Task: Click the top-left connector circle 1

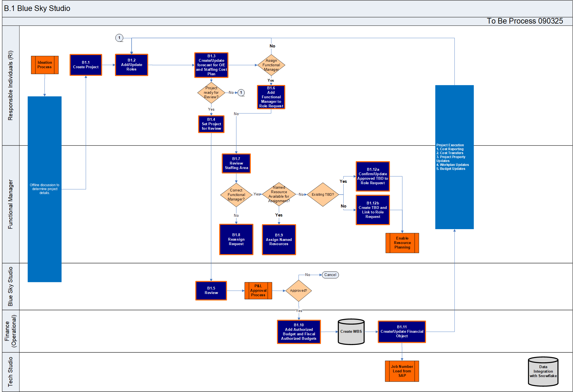Action: 119,38
